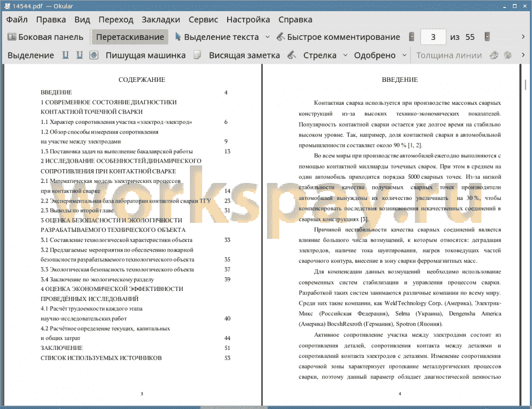Click contents entry '1.1 Характер сопротивления участка'
This screenshot has width=532, height=409.
point(117,122)
